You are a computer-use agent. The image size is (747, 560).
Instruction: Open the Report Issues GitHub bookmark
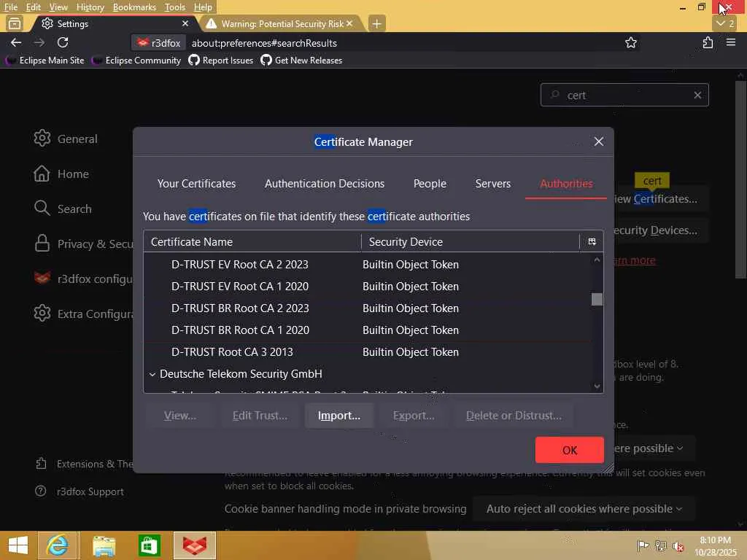tap(220, 61)
